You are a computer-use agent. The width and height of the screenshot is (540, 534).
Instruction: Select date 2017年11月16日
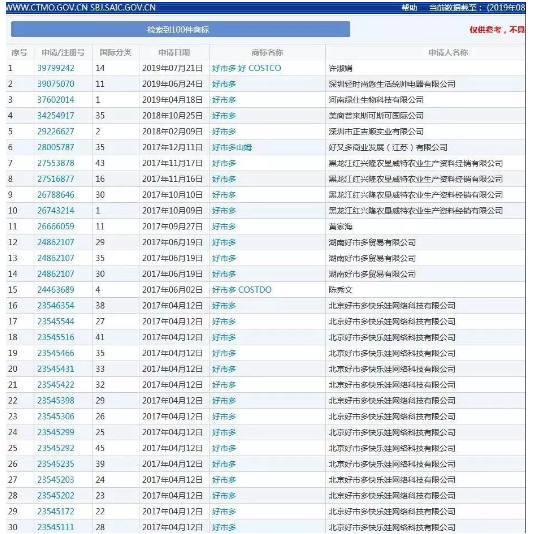point(172,179)
